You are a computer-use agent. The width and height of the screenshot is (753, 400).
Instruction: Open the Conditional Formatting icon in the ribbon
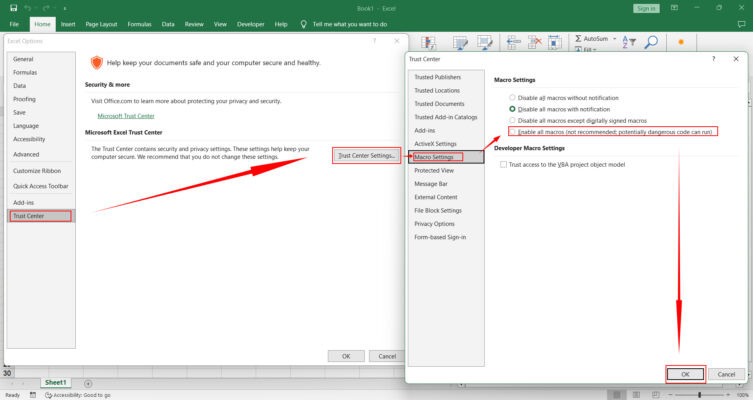pyautogui.click(x=428, y=43)
